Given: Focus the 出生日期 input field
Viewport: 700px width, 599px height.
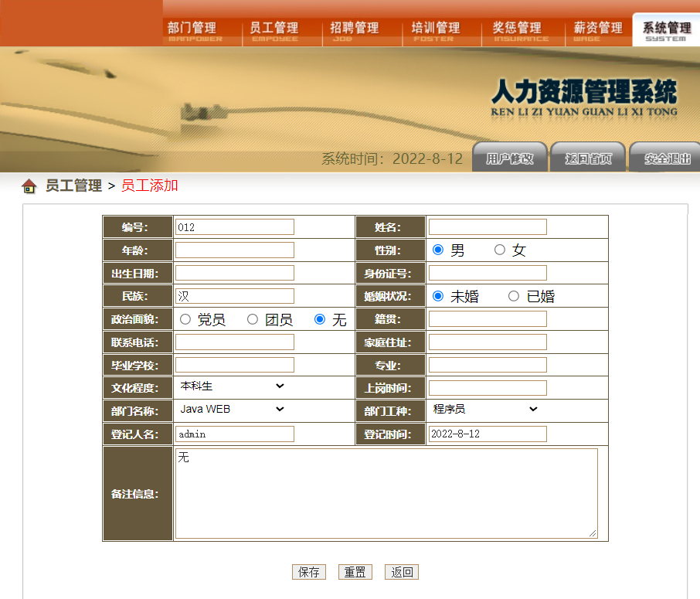Looking at the screenshot, I should [235, 273].
